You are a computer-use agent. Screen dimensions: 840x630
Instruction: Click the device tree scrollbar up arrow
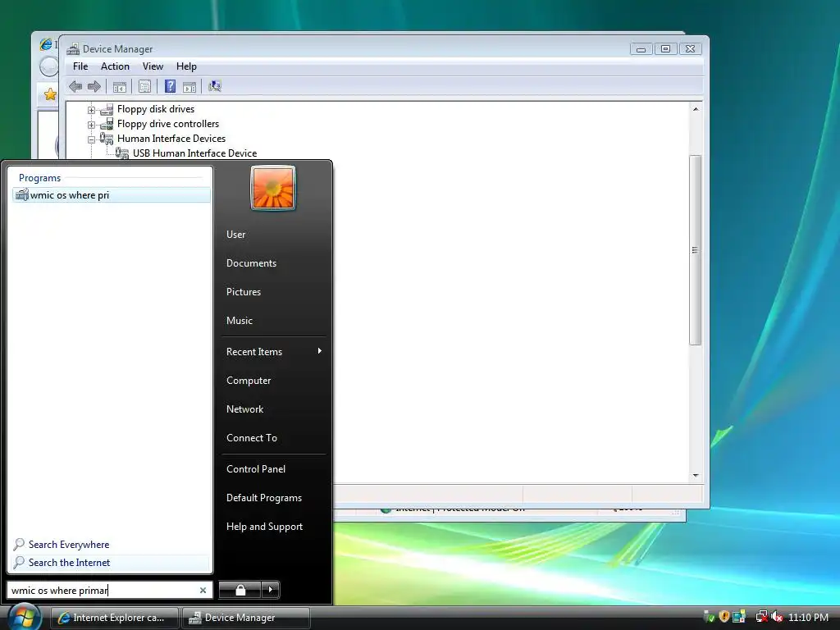(x=696, y=109)
